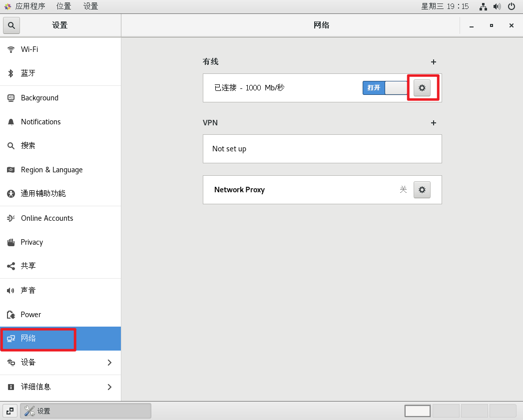Select the Privacy label in sidebar
The image size is (523, 420).
click(x=31, y=242)
